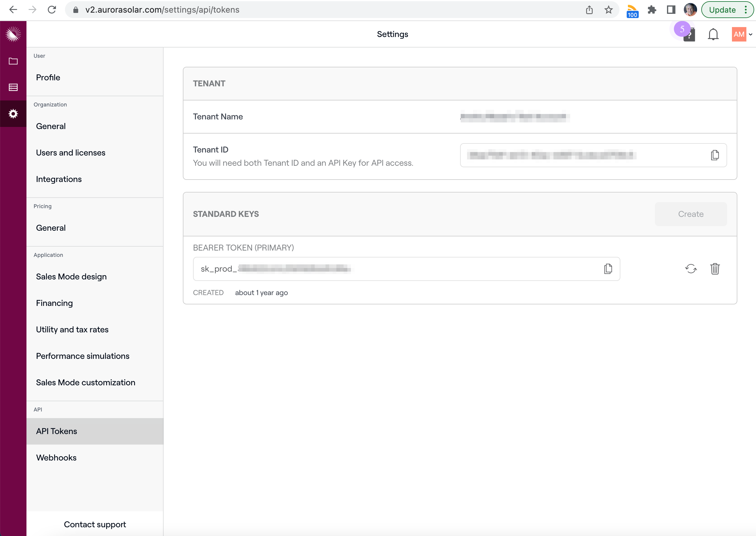Image resolution: width=756 pixels, height=536 pixels.
Task: Bookmark this page with star icon
Action: tap(608, 10)
